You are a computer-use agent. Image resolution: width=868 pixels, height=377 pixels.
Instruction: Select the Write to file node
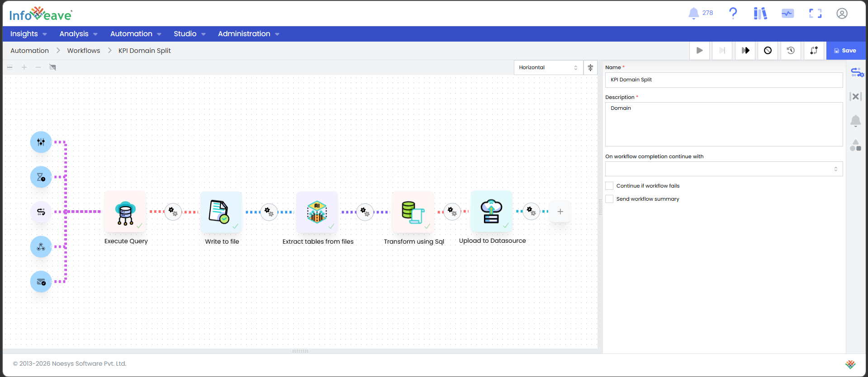click(221, 212)
